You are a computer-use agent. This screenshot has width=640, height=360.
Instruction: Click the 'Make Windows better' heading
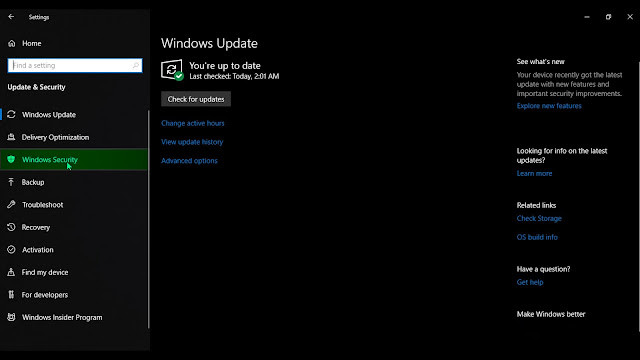pos(551,314)
